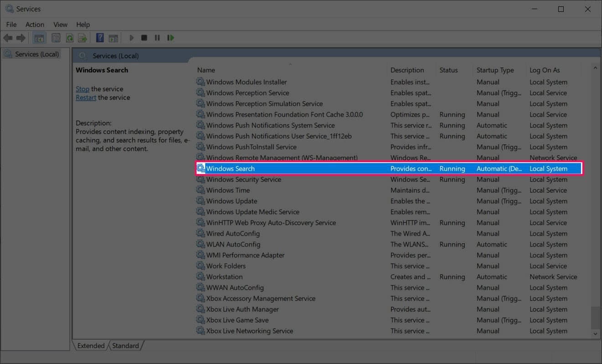
Task: Open the Action menu
Action: (x=35, y=25)
